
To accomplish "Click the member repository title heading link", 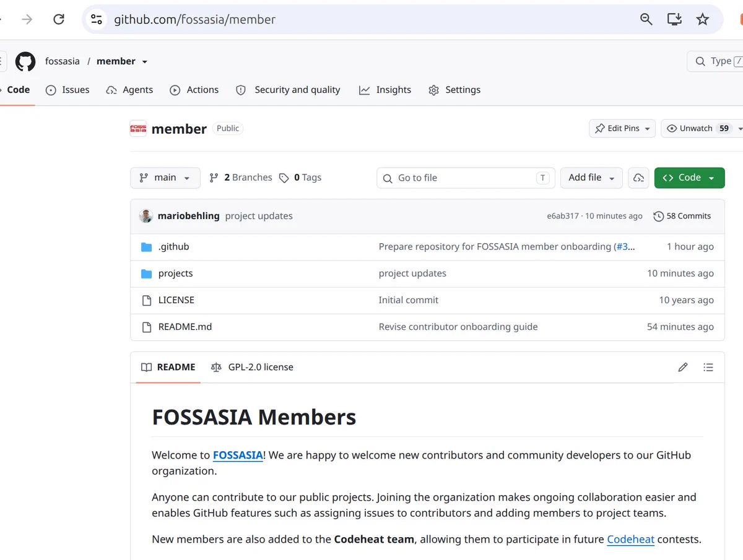I will (179, 129).
